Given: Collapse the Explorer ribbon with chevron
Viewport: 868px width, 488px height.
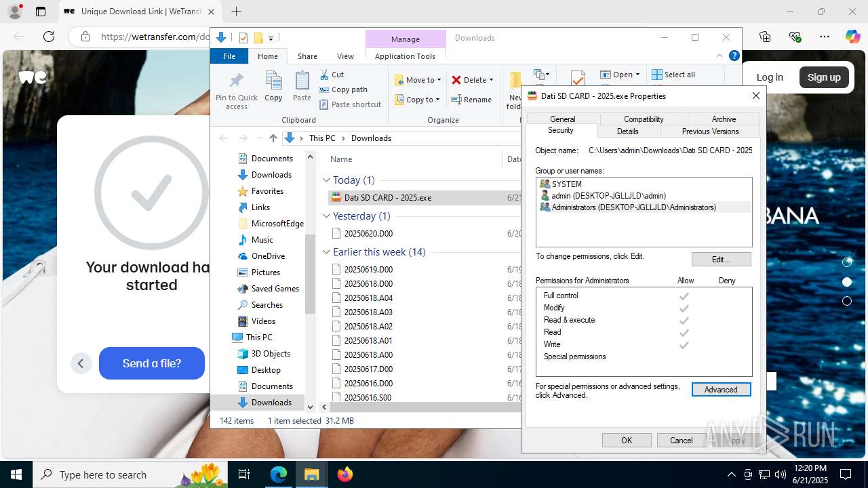Looking at the screenshot, I should pyautogui.click(x=719, y=56).
